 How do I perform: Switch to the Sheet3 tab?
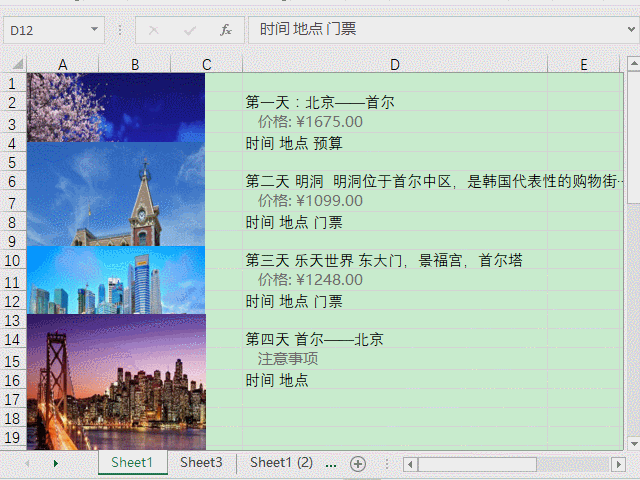(x=201, y=462)
